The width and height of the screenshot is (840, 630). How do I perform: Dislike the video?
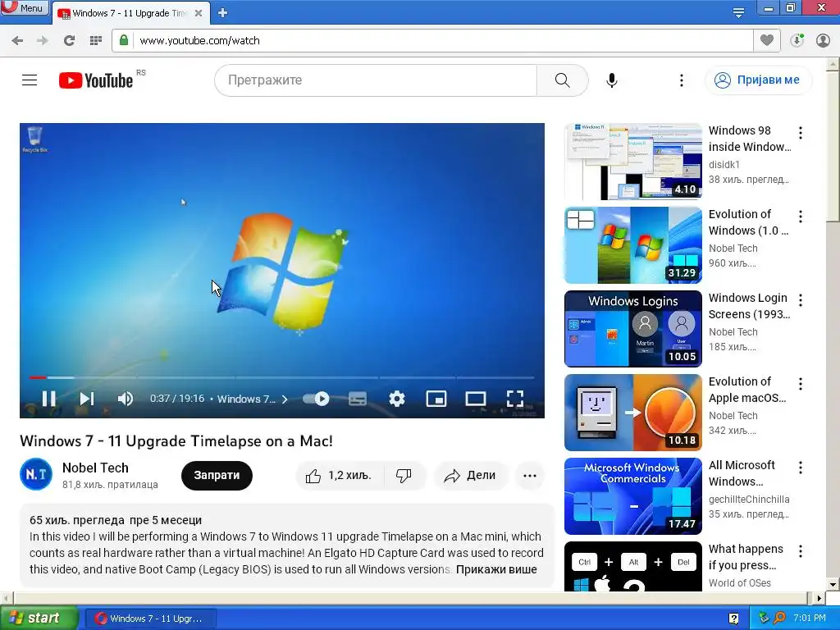[x=404, y=476]
